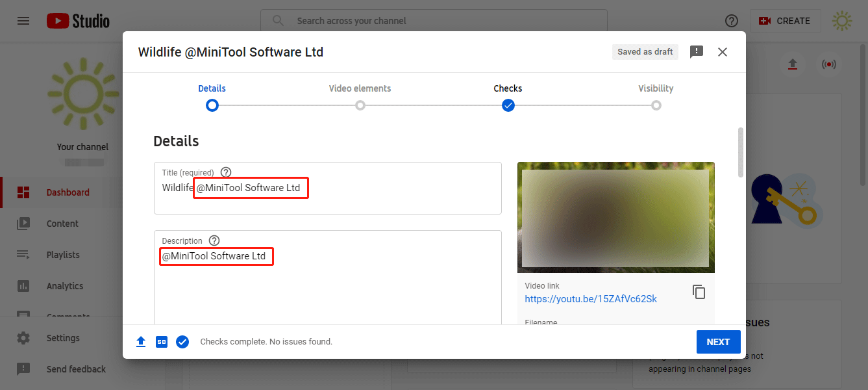The width and height of the screenshot is (868, 390).
Task: Close the upload dialog with X
Action: (x=723, y=52)
